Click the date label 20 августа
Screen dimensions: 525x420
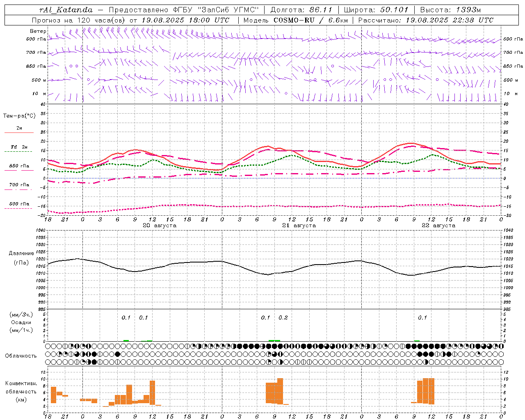tap(160, 226)
